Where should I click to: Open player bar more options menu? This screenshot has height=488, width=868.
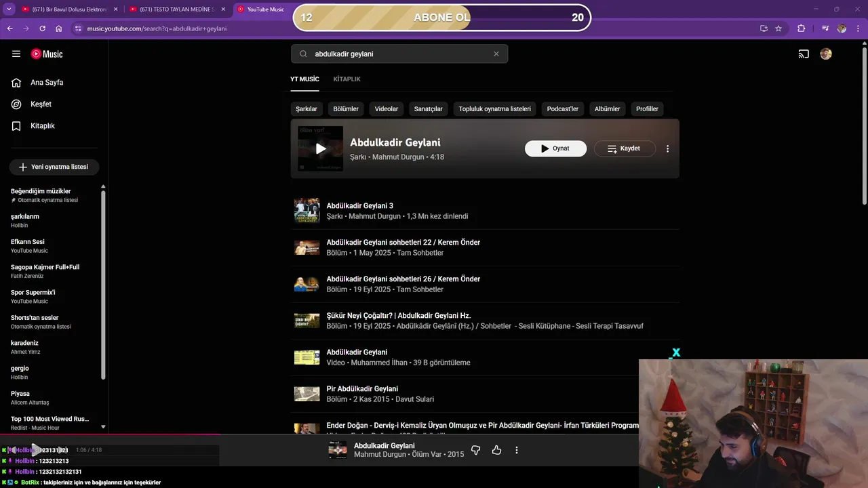coord(517,450)
